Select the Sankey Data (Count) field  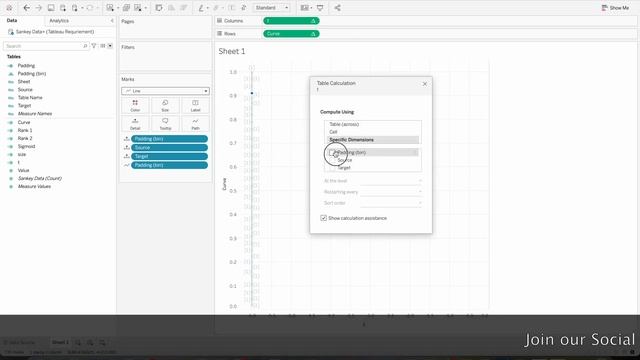coord(40,178)
